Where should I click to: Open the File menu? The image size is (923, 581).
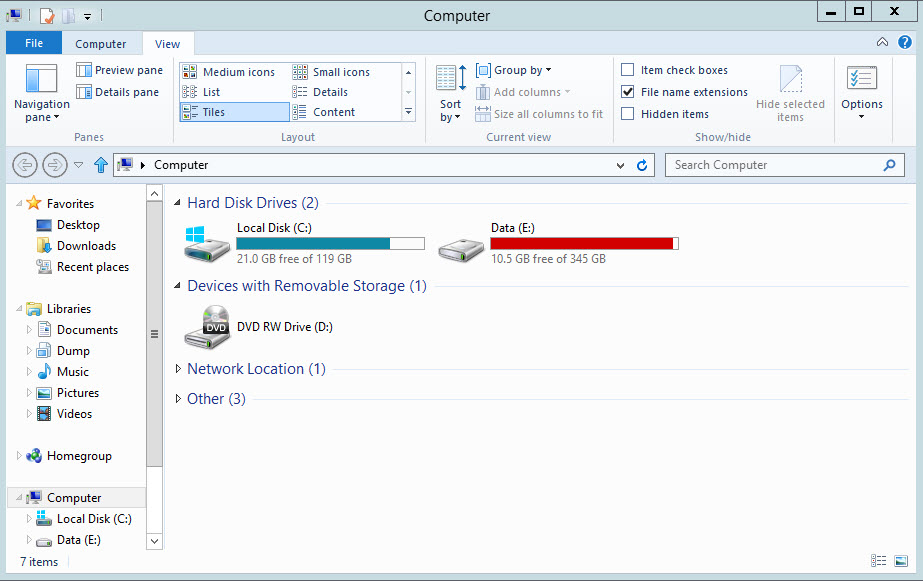click(33, 43)
